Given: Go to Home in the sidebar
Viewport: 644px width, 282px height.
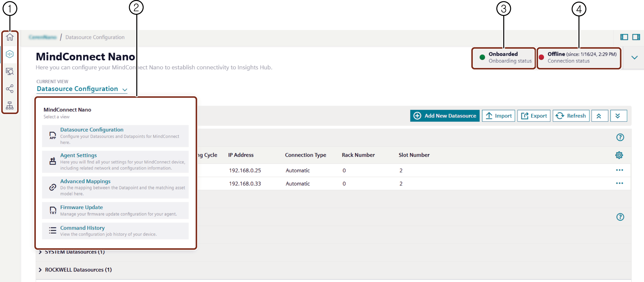Looking at the screenshot, I should (x=10, y=37).
